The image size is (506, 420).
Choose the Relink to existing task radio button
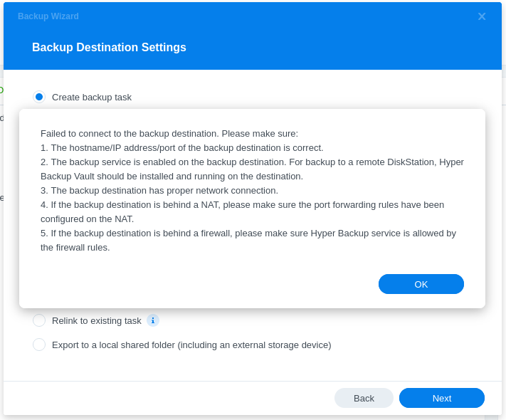point(39,320)
